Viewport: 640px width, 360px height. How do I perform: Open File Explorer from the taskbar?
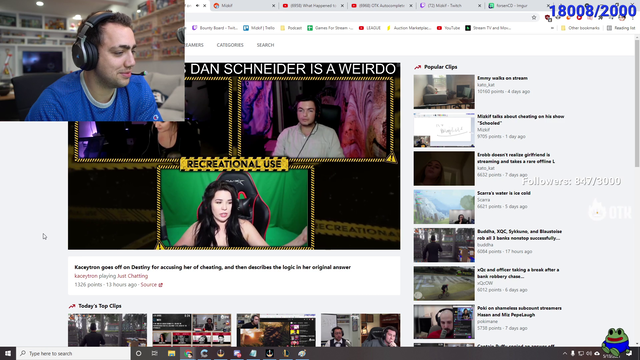(171, 353)
